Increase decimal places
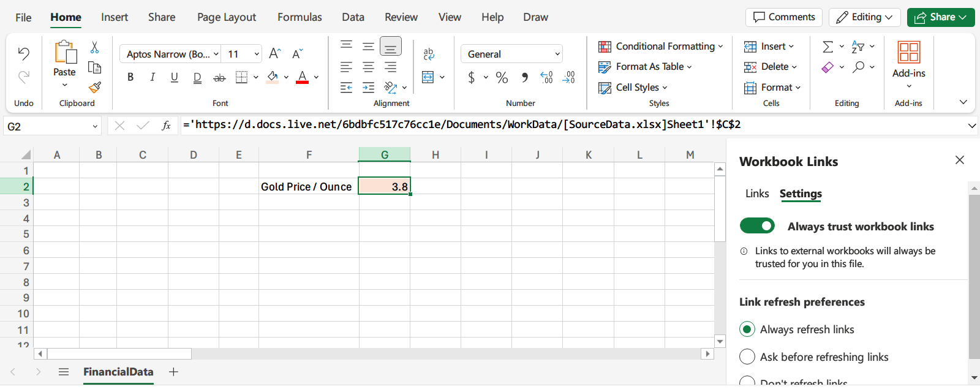Screen dimensions: 980x389 [x=547, y=77]
